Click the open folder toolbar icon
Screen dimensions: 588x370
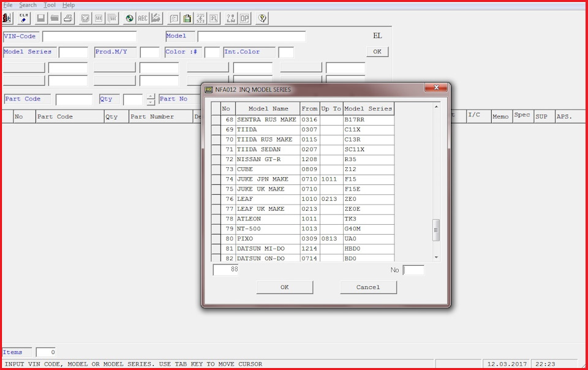coord(55,18)
